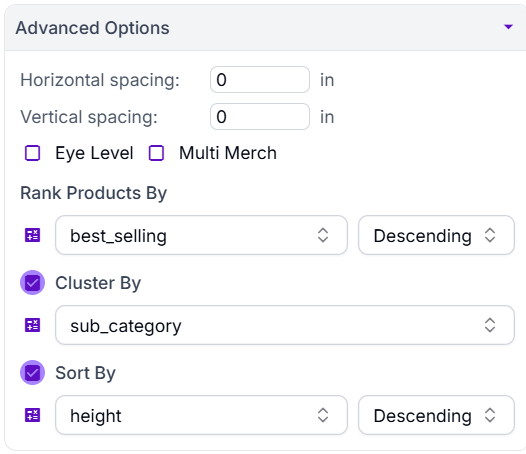The width and height of the screenshot is (526, 454).
Task: Enable the Multi Merch checkbox
Action: (156, 153)
